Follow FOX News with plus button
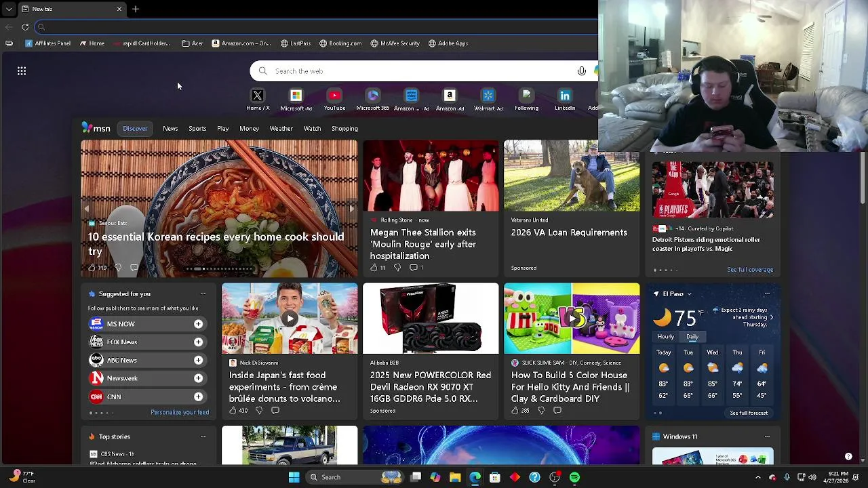This screenshot has height=488, width=868. (198, 342)
